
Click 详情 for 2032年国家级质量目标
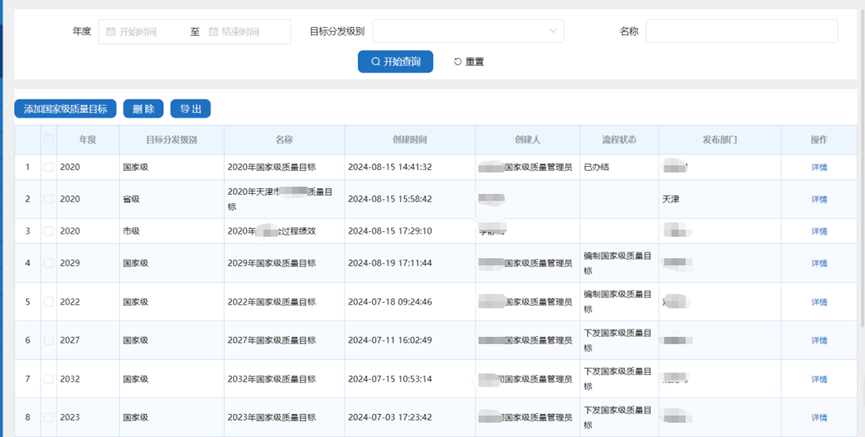click(x=819, y=379)
